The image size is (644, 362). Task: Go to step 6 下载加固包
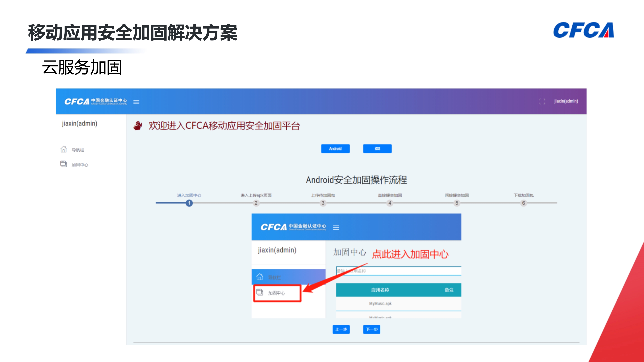point(524,203)
